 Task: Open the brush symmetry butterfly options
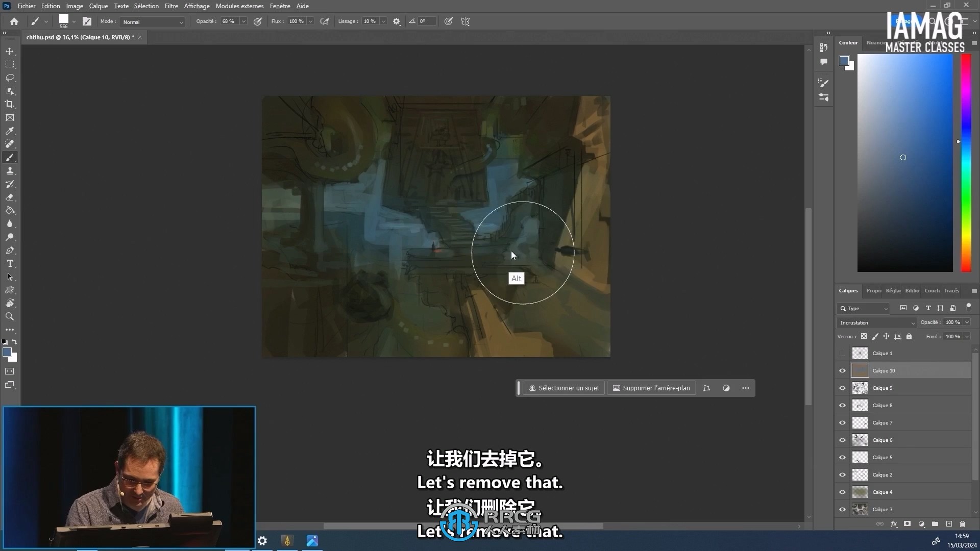point(465,21)
